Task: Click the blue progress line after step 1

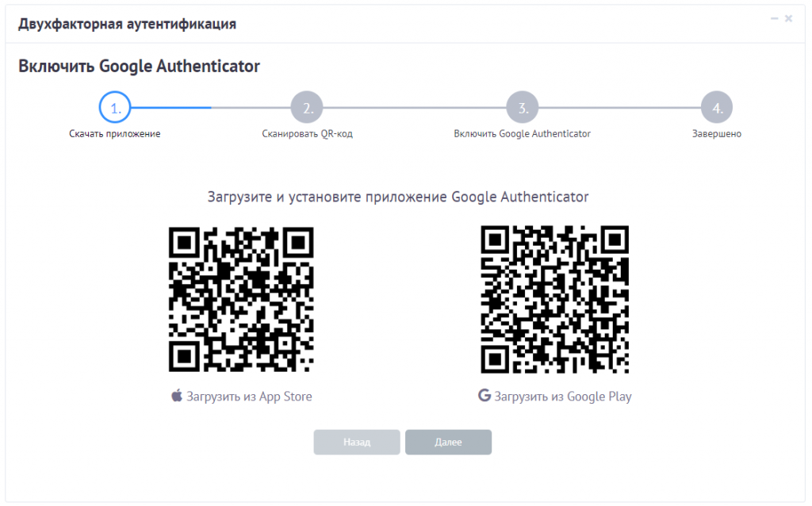Action: [171, 107]
